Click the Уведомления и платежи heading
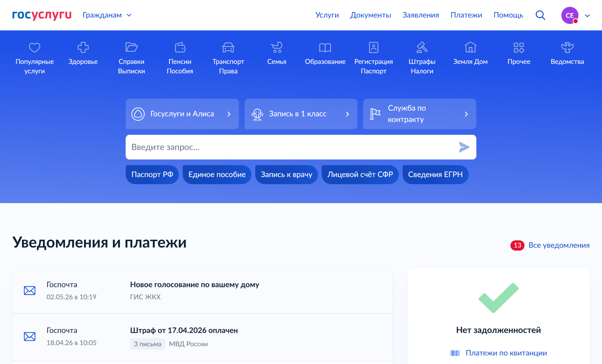The image size is (602, 364). [x=99, y=242]
